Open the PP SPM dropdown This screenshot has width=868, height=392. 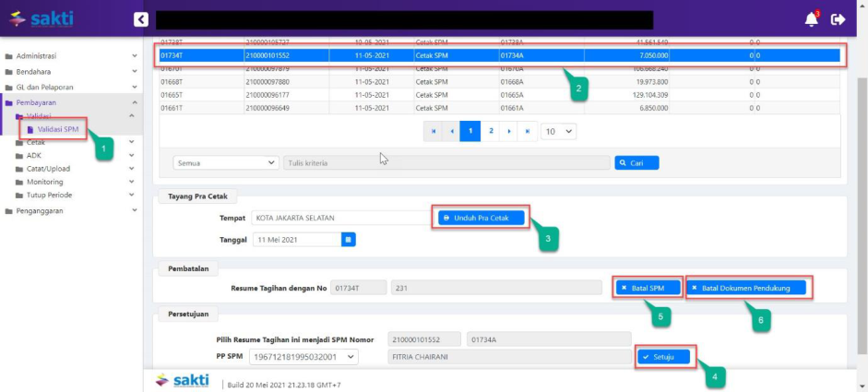point(303,356)
